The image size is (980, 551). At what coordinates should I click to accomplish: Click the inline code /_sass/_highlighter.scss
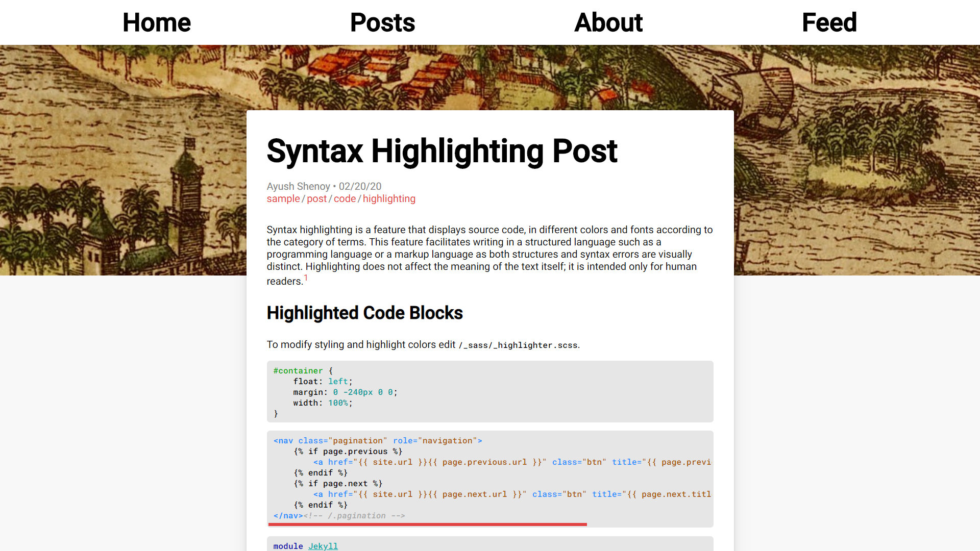[x=518, y=345]
